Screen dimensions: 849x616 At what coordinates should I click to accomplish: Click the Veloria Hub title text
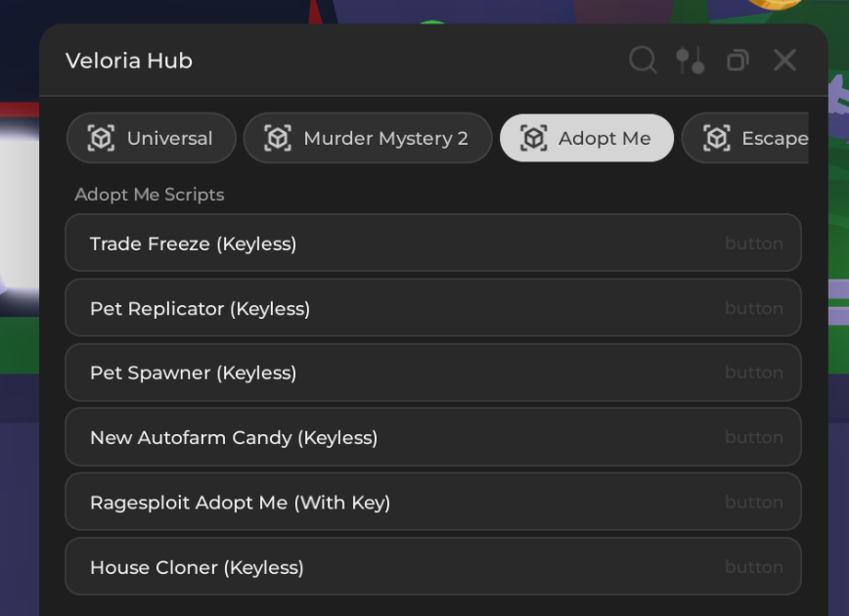(x=129, y=61)
